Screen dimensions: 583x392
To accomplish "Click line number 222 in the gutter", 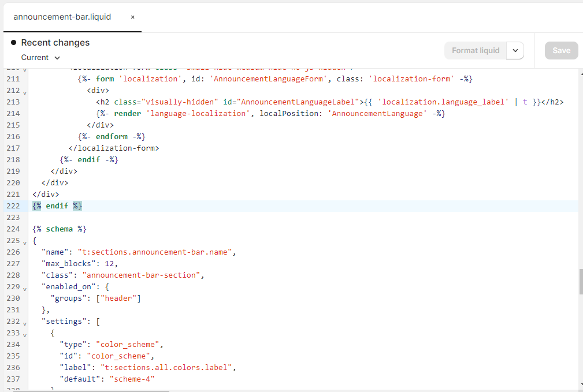I will 13,206.
